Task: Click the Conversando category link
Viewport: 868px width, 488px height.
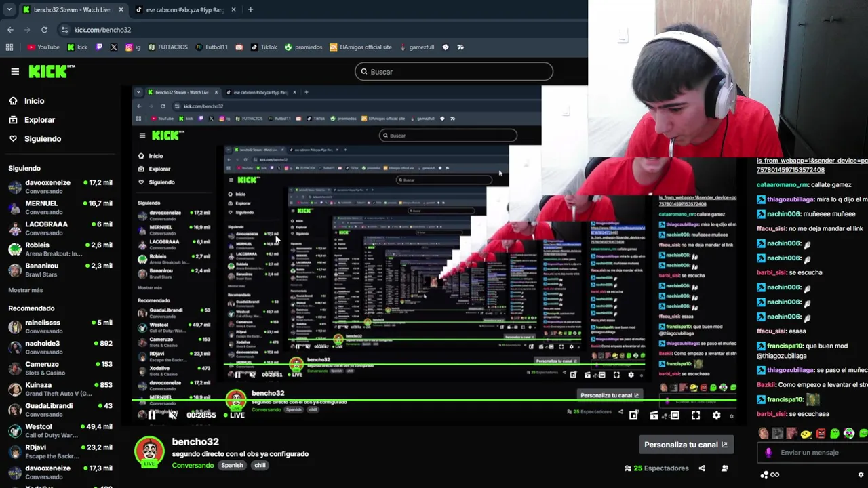Action: 193,466
